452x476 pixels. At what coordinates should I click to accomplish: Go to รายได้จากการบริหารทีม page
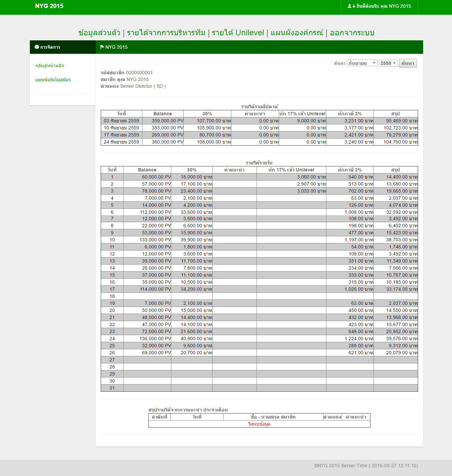tap(166, 33)
